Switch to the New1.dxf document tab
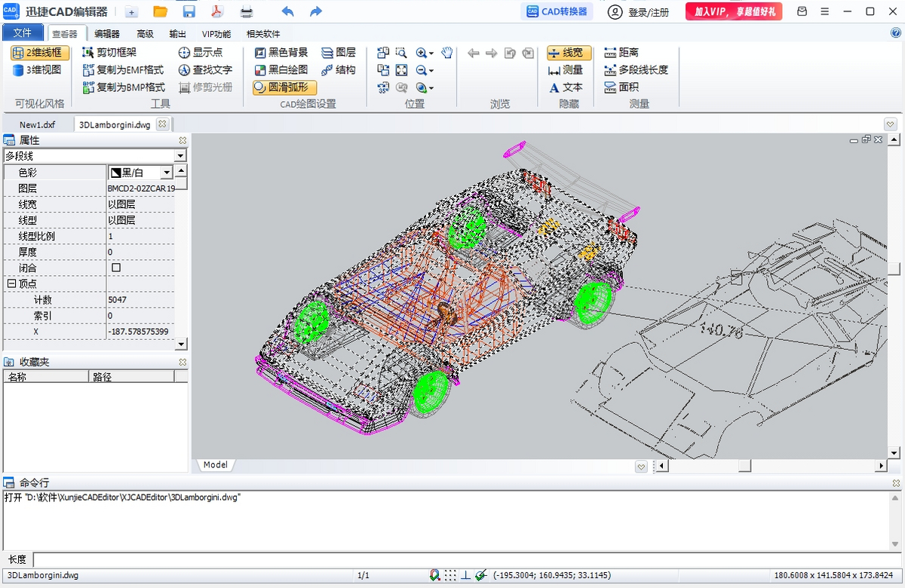This screenshot has height=588, width=905. click(x=37, y=125)
